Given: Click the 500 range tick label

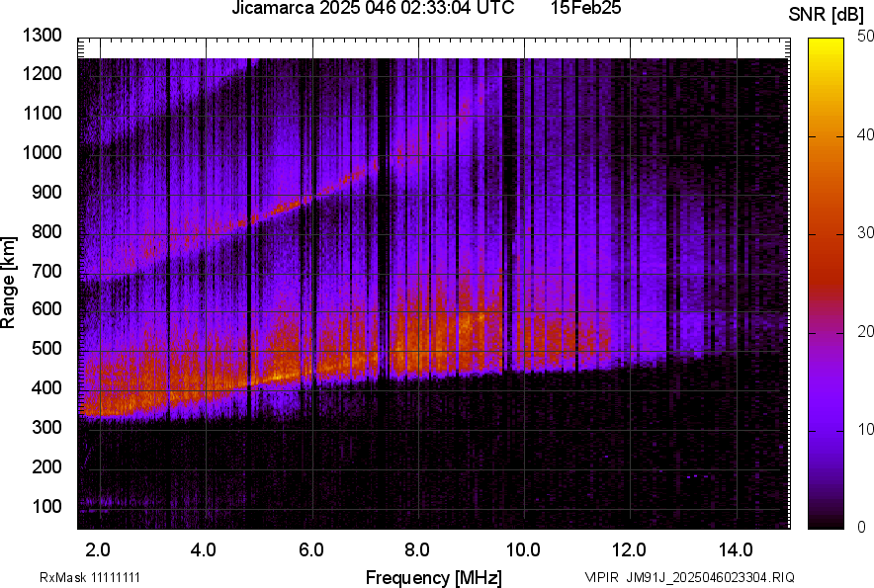Looking at the screenshot, I should [x=46, y=349].
